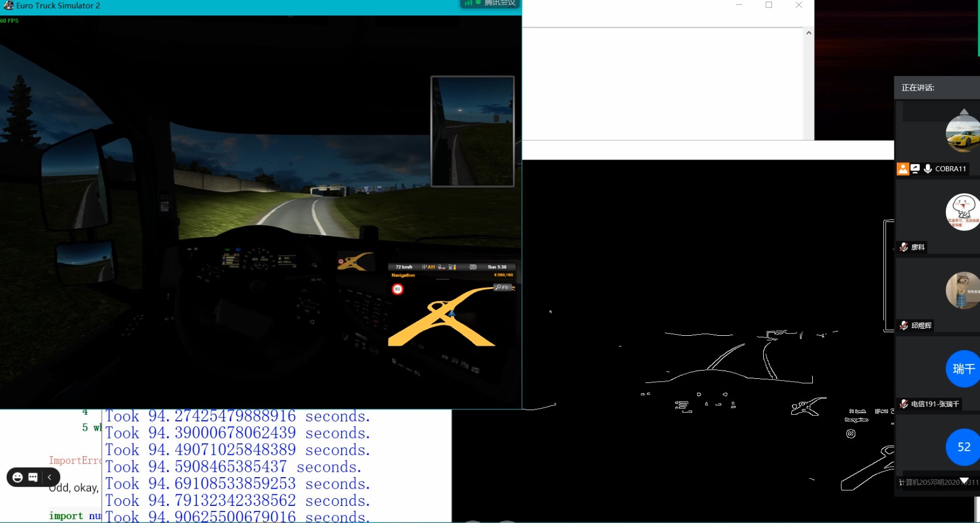Click the A11 gear indicator in route advisor
This screenshot has height=523, width=980.
point(429,267)
